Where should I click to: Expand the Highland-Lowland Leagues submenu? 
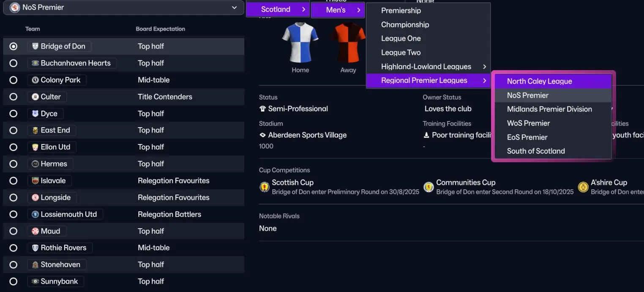click(428, 66)
